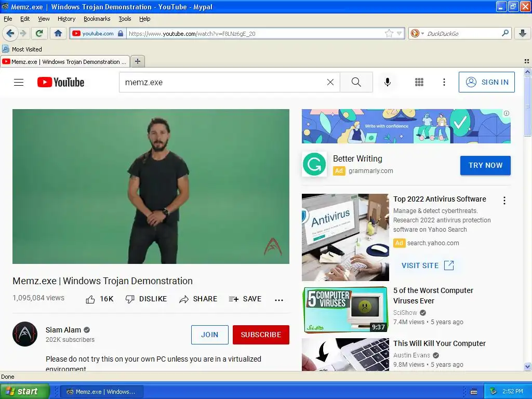
Task: Click the DISLIKE thumbs-down button
Action: point(146,299)
